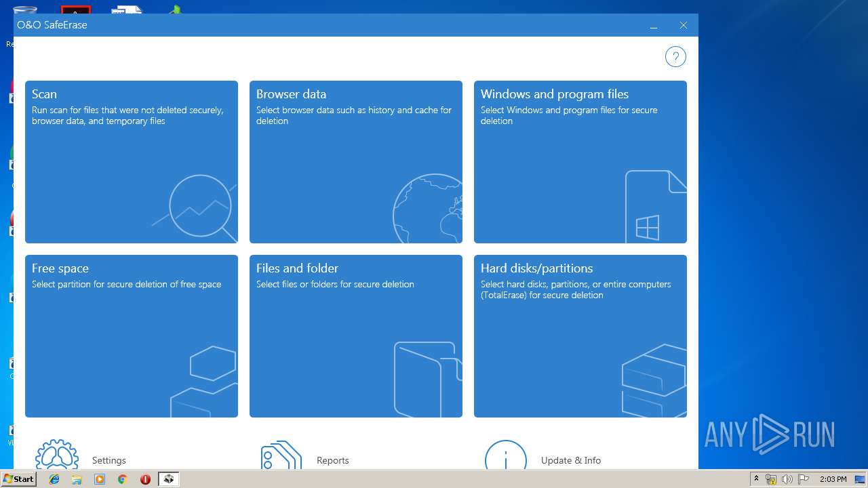The width and height of the screenshot is (868, 488).
Task: Click the Update & Info circle icon
Action: pos(506,455)
